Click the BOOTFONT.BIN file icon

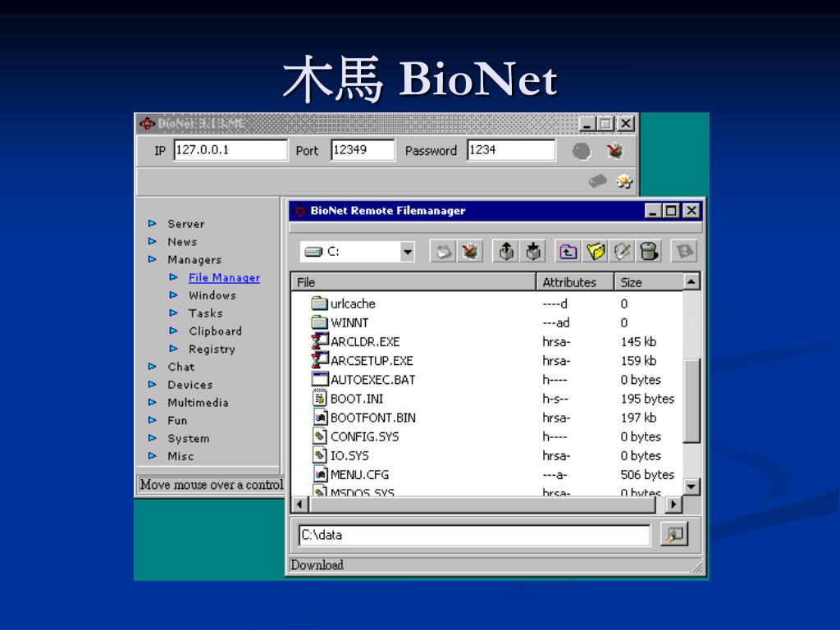pyautogui.click(x=319, y=418)
